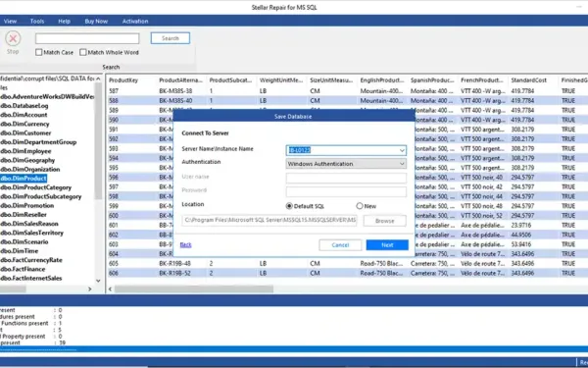Open the Buy Now menu

point(96,22)
